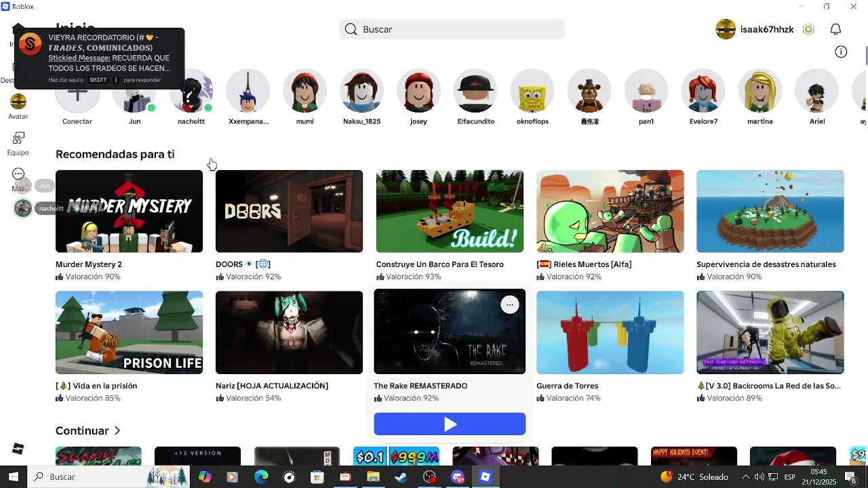Screen dimensions: 868x488
Task: Open friend oknoflops' SpongeBob avatar
Action: pos(532,91)
